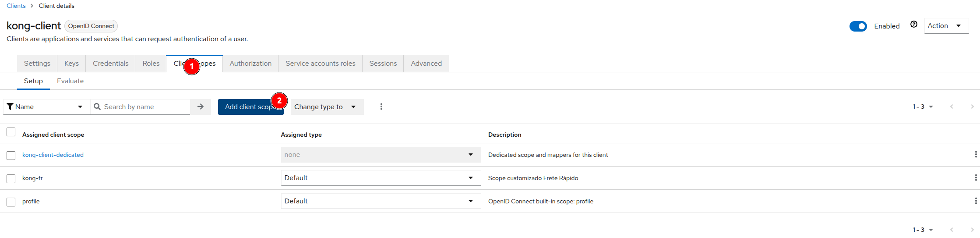
Task: Open the Action dropdown menu
Action: coord(945,26)
